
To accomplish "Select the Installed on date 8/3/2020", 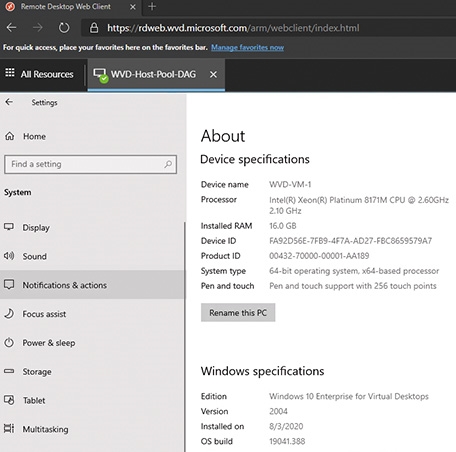I will point(286,426).
